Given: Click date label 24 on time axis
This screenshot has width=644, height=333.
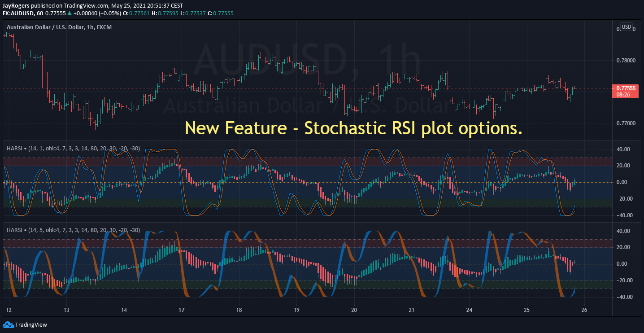Looking at the screenshot, I should pyautogui.click(x=469, y=310).
